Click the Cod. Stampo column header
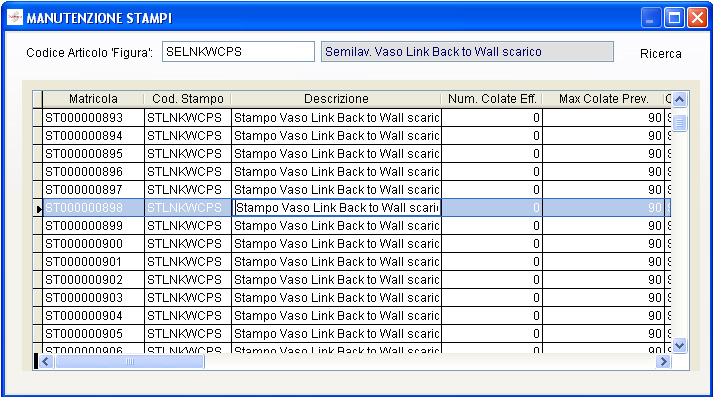This screenshot has width=714, height=397. [x=188, y=99]
